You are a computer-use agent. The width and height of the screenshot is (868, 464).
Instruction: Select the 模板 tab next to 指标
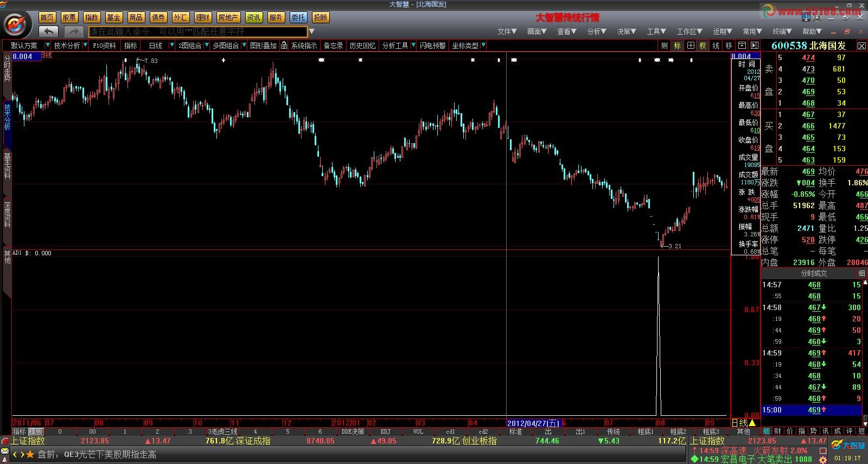coord(36,431)
